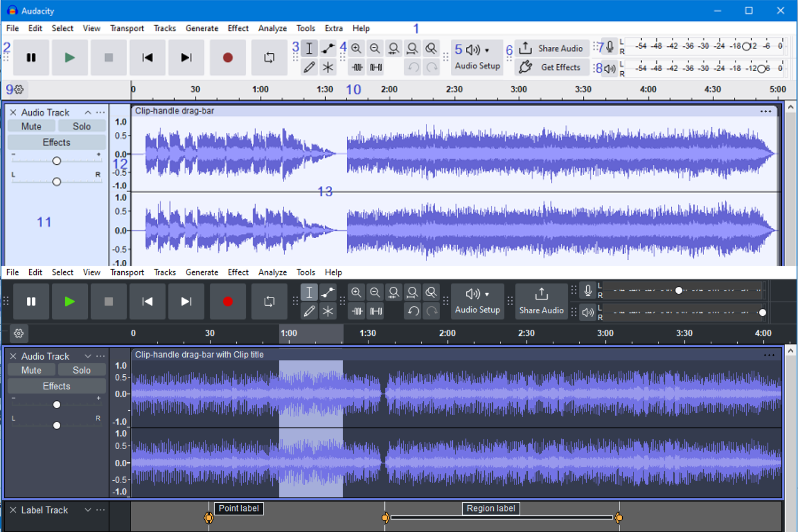Click the red Record button in light-theme toolbar
Screen dimensions: 798x532
228,58
